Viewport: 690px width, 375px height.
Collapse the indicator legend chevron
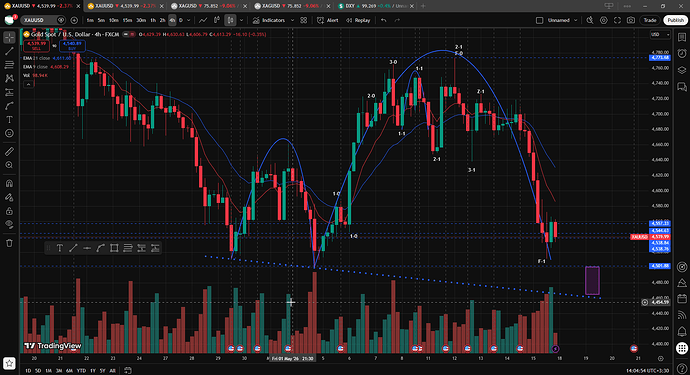(x=28, y=84)
